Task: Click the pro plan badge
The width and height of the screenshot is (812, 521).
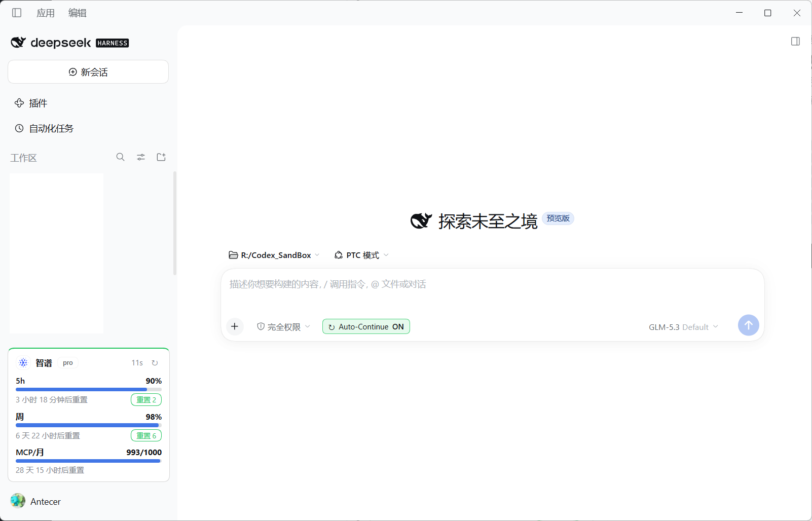Action: pyautogui.click(x=68, y=363)
